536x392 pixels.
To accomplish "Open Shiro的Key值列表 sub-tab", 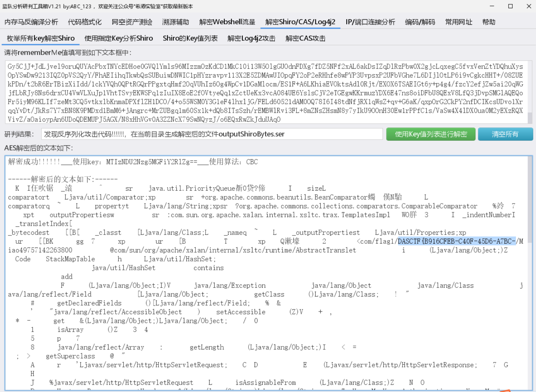I will pos(190,38).
